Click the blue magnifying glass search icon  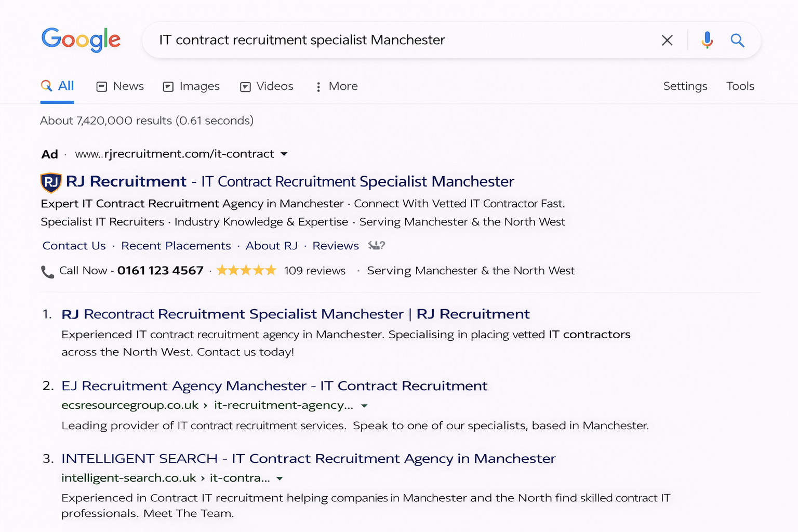tap(737, 40)
